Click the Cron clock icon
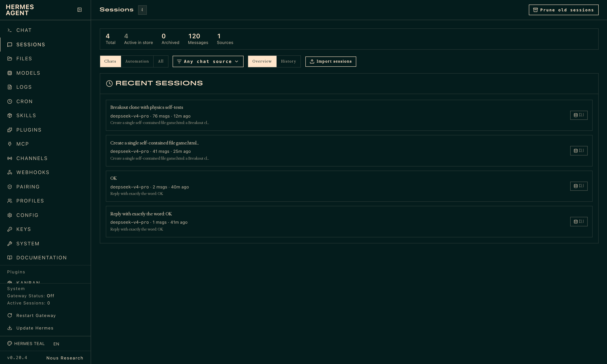 [9, 102]
